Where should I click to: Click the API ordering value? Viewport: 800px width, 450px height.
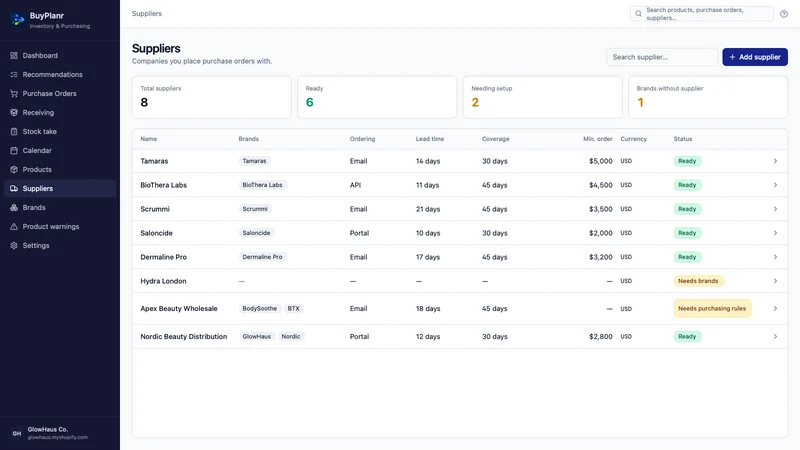click(x=355, y=185)
